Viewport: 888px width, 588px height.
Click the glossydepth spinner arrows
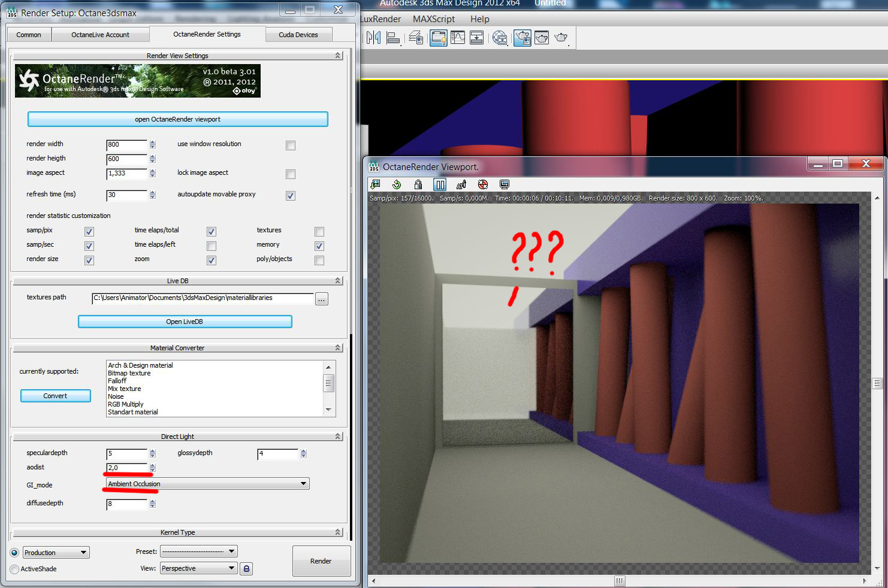304,453
